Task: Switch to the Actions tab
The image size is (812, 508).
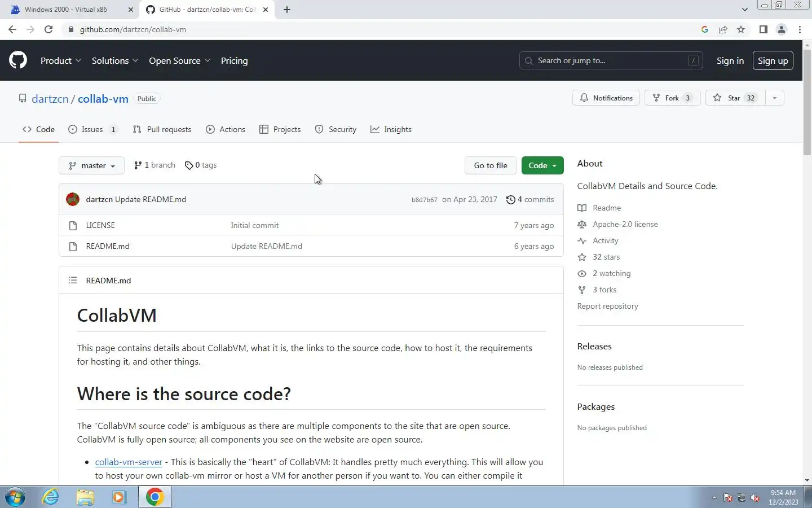Action: (226, 129)
